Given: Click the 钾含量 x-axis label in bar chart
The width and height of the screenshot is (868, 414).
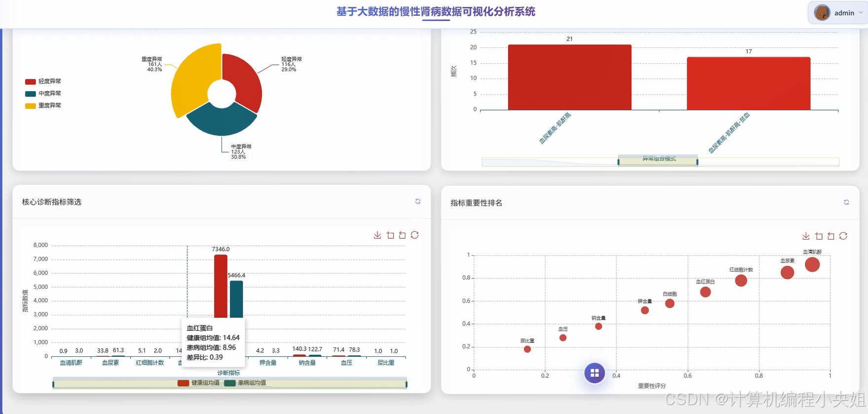Looking at the screenshot, I should [268, 363].
